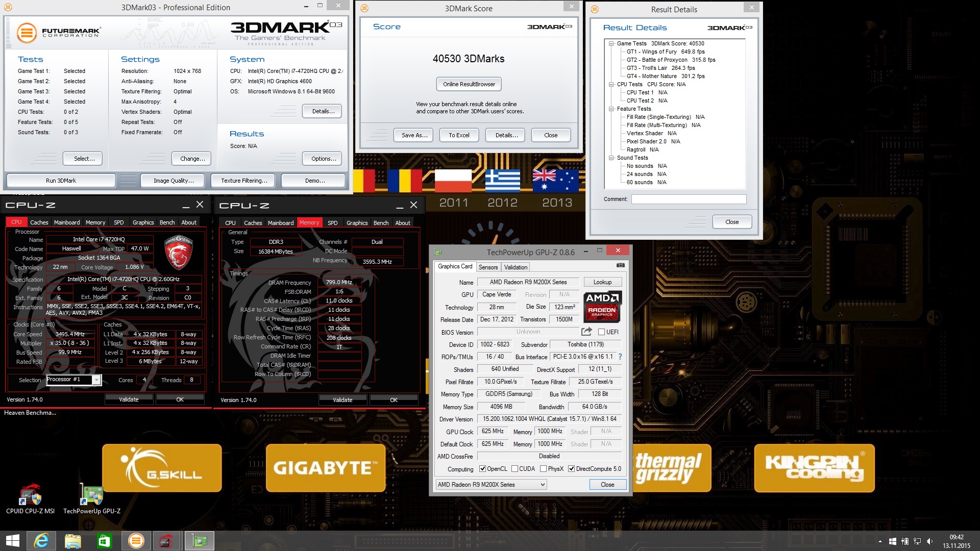The image size is (980, 551).
Task: Open TechPowerUp GPU-Z desktop shortcut
Action: point(92,498)
